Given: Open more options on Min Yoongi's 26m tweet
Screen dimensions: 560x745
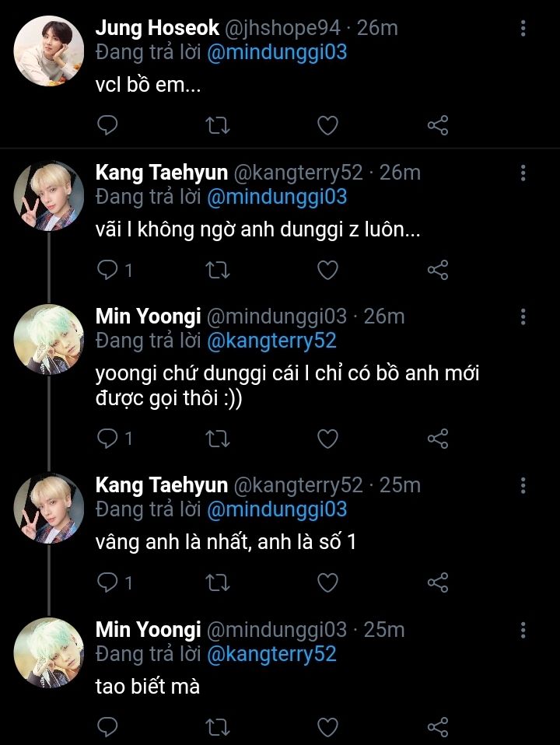Looking at the screenshot, I should (x=523, y=317).
